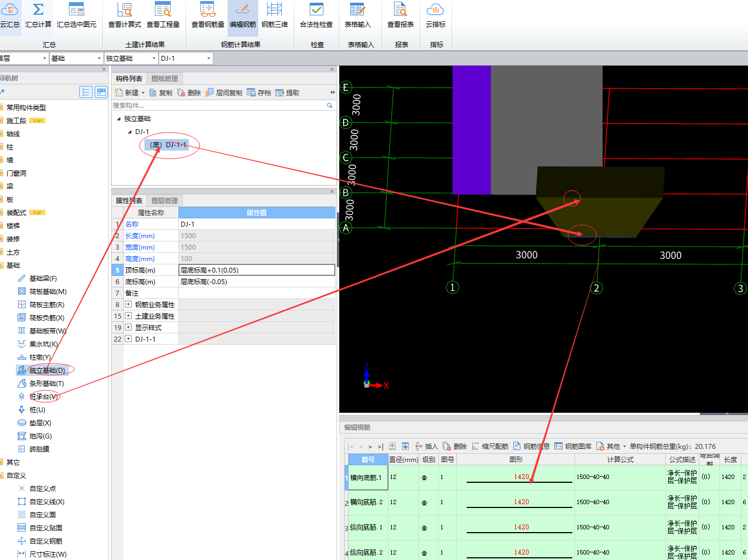Expand DJ-1-1 property group
Image resolution: width=748 pixels, height=560 pixels.
[x=128, y=339]
